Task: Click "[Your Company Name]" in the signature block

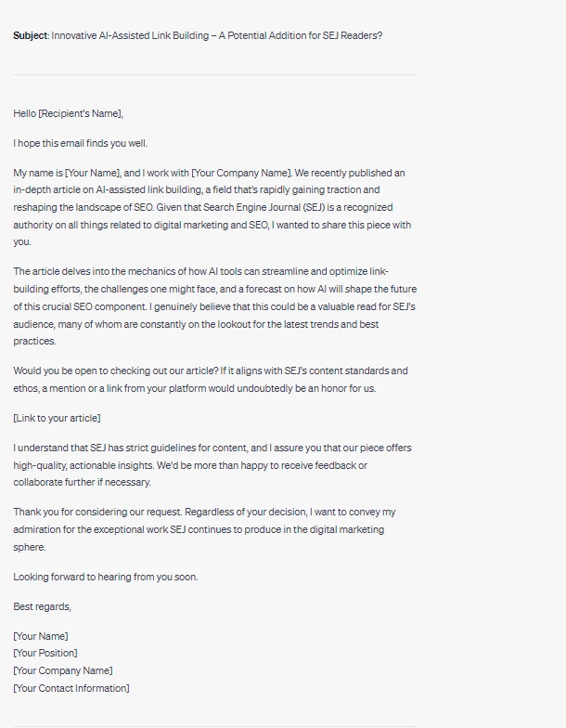Action: (x=62, y=670)
